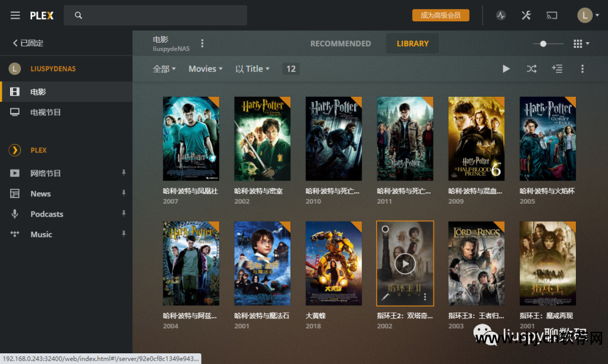608x364 pixels.
Task: Click the 哈利·波特与火焰杯 title link
Action: pos(547,191)
